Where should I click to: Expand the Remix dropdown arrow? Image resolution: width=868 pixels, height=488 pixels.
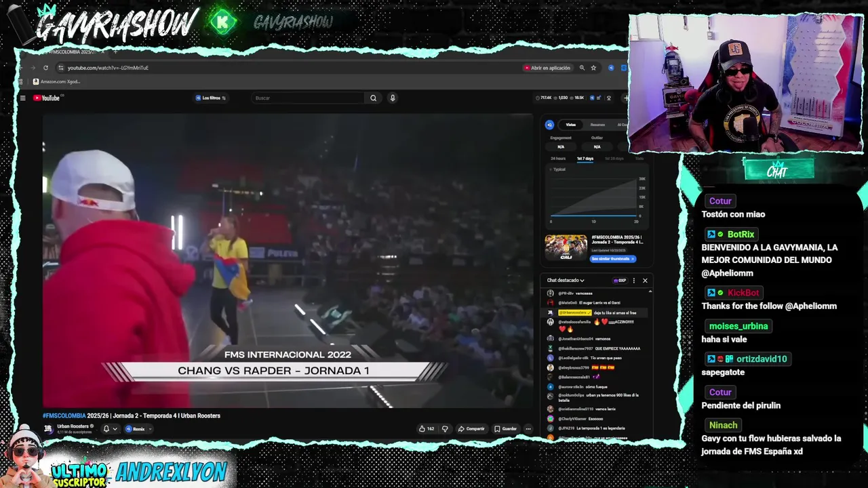point(149,429)
